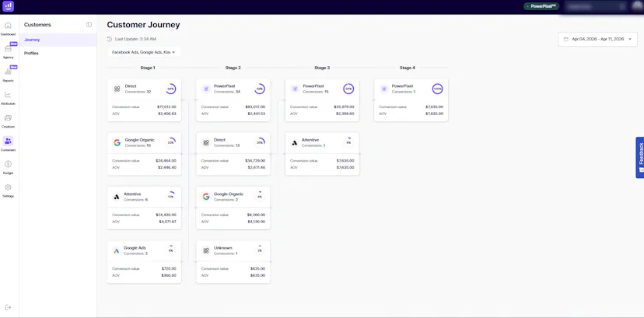Click the Stage 4 column header
This screenshot has height=318, width=644.
(408, 68)
